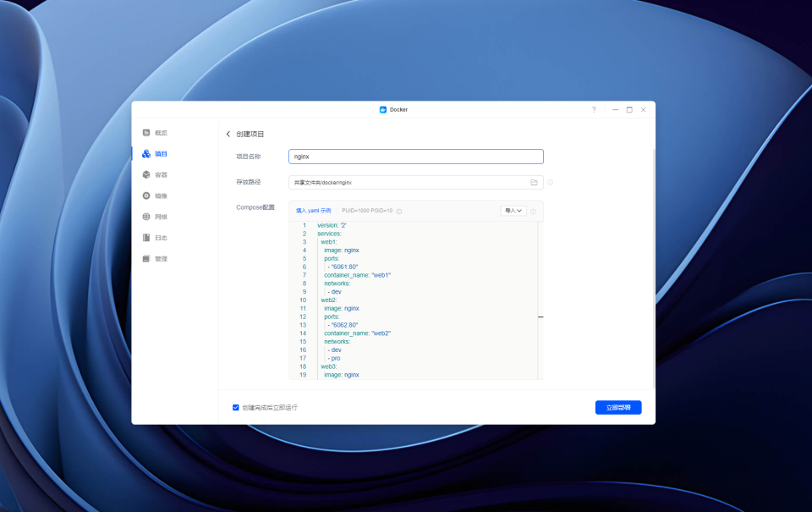Click the info icon right of 存放路径 field
Screen dimensions: 812x512
click(x=551, y=183)
